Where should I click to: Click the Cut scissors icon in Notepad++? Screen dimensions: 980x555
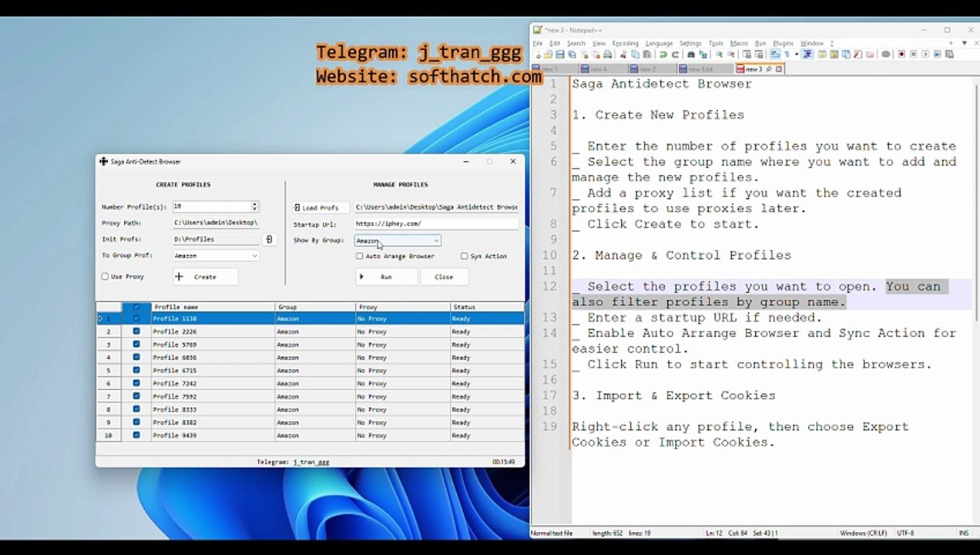tap(623, 55)
